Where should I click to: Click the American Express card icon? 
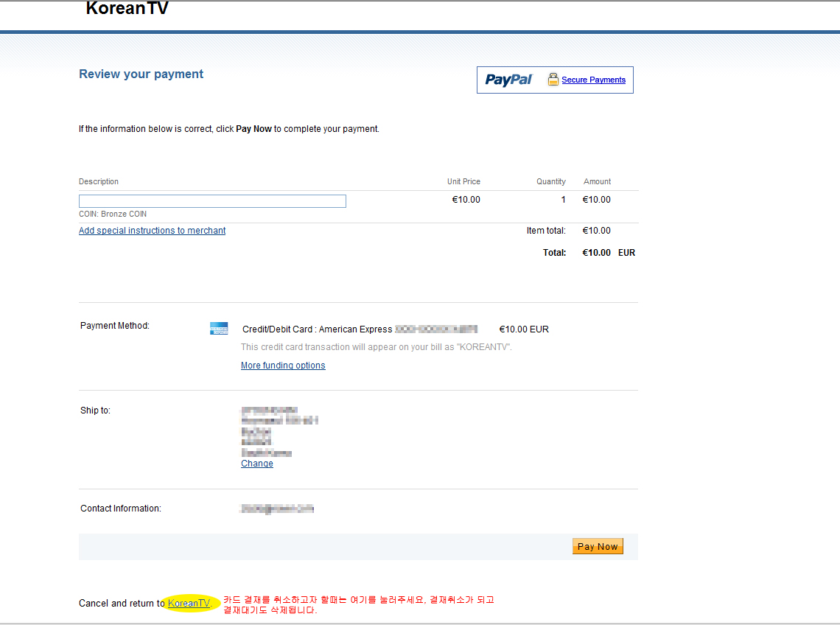point(219,329)
